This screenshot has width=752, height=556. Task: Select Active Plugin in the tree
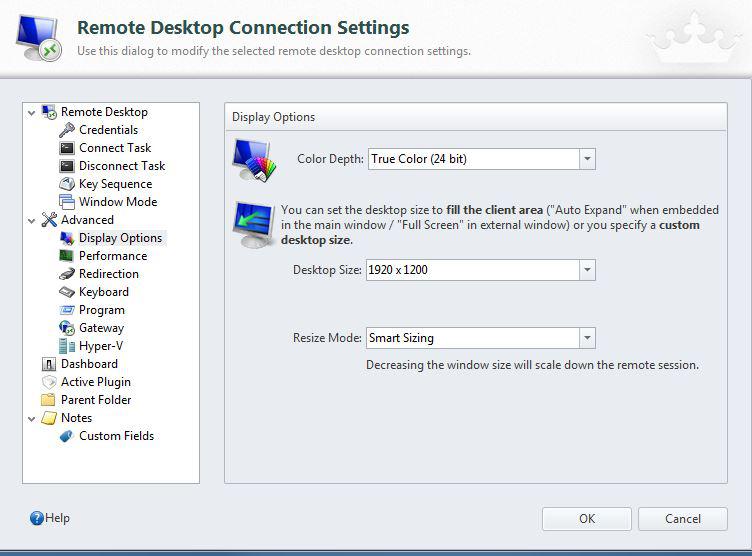[95, 382]
